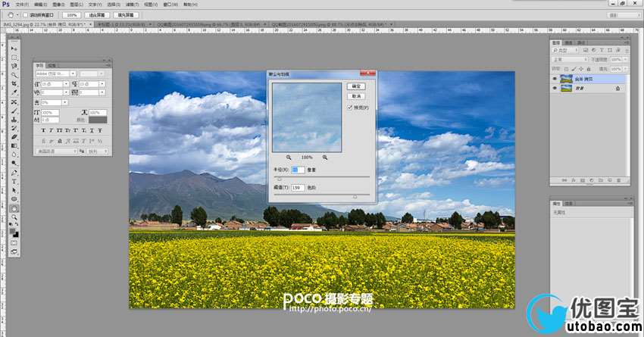The width and height of the screenshot is (644, 337).
Task: Select the Eraser tool
Action: tap(14, 137)
